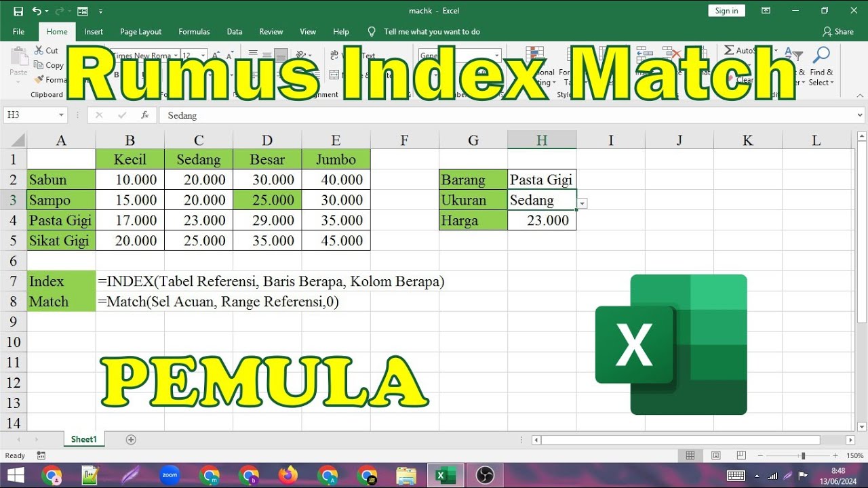This screenshot has height=488, width=868.
Task: Open File Explorer from taskbar
Action: click(406, 475)
